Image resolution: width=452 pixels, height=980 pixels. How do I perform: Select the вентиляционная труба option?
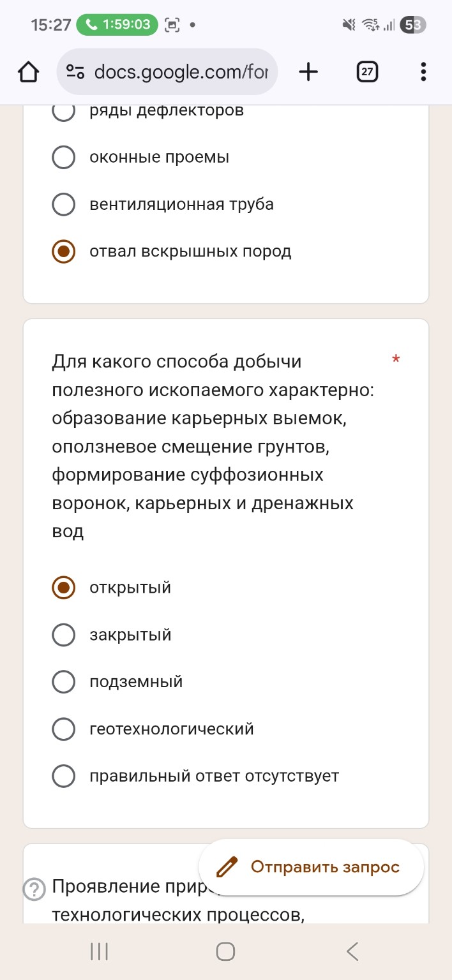click(63, 204)
